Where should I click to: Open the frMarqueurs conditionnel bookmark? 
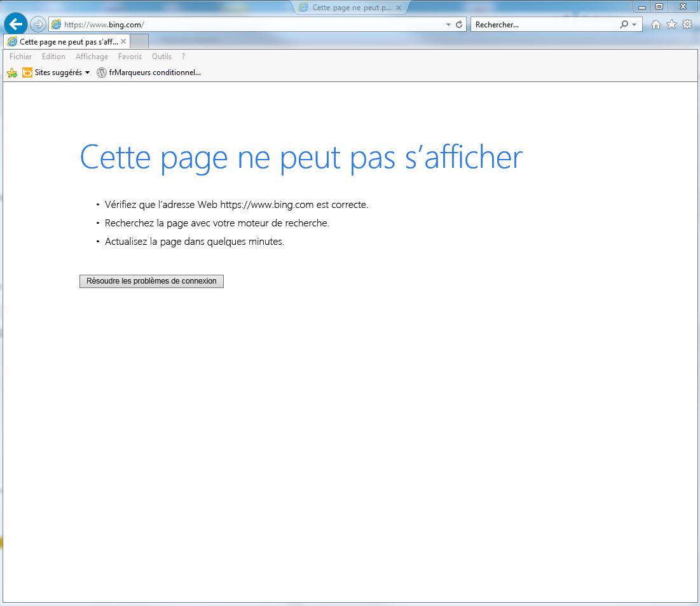(149, 72)
